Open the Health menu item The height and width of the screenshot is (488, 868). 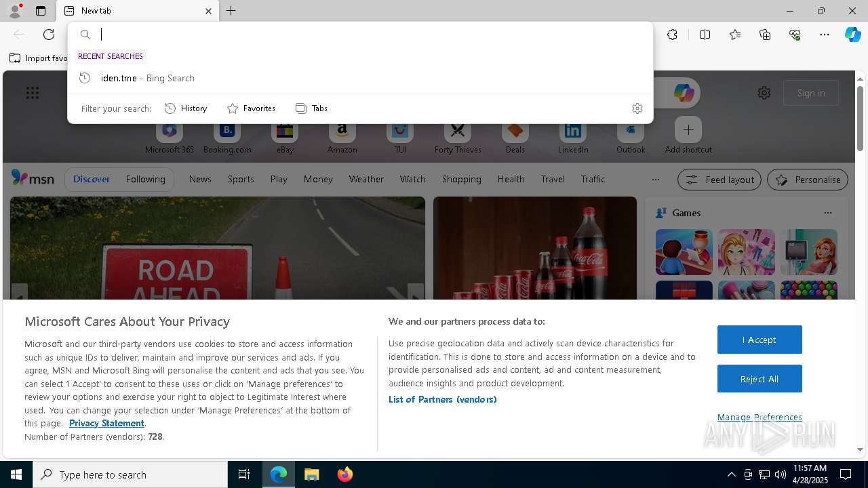click(x=511, y=179)
